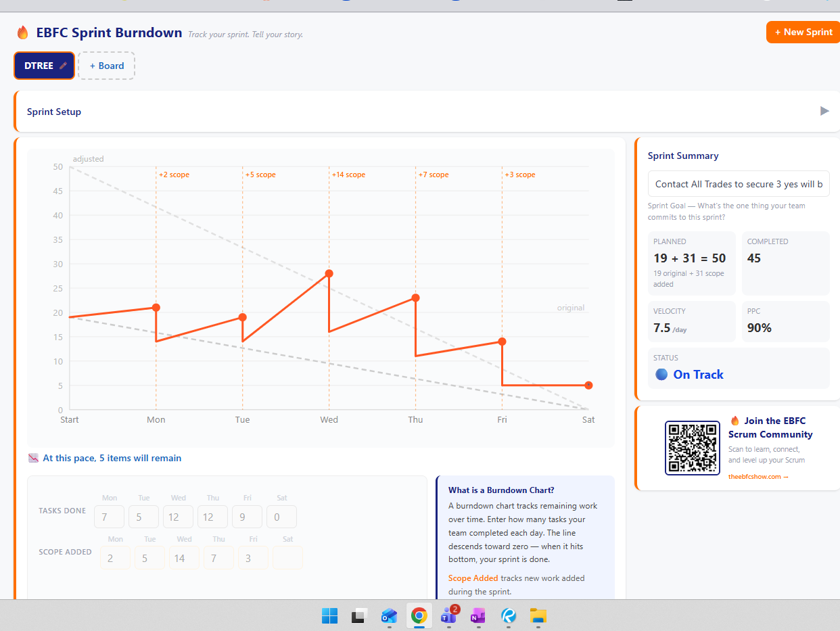Screen dimensions: 840x631
Task: Expand the Sprint Setup section arrow
Action: click(824, 110)
